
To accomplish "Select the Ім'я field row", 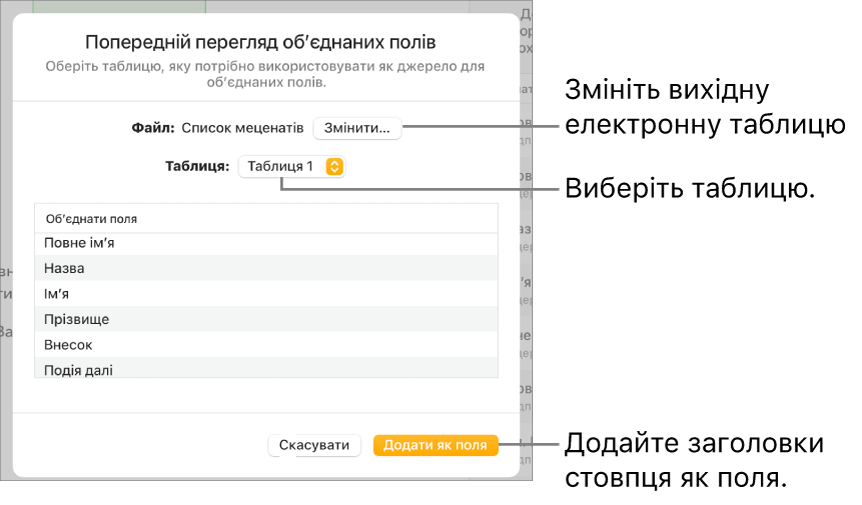I will [266, 294].
